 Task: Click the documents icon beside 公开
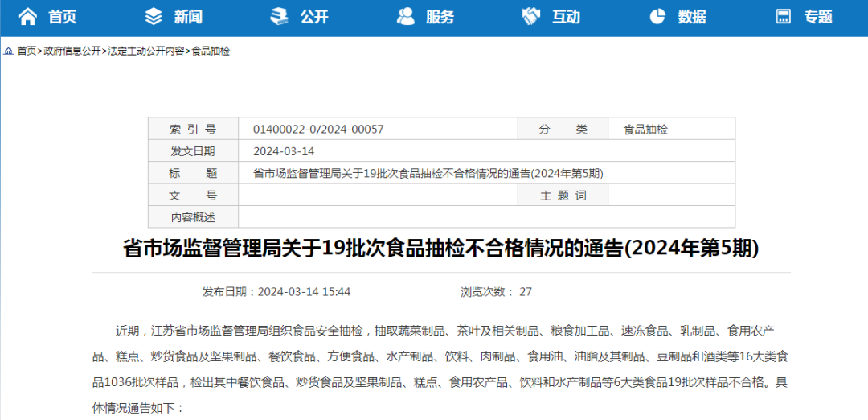tap(279, 17)
